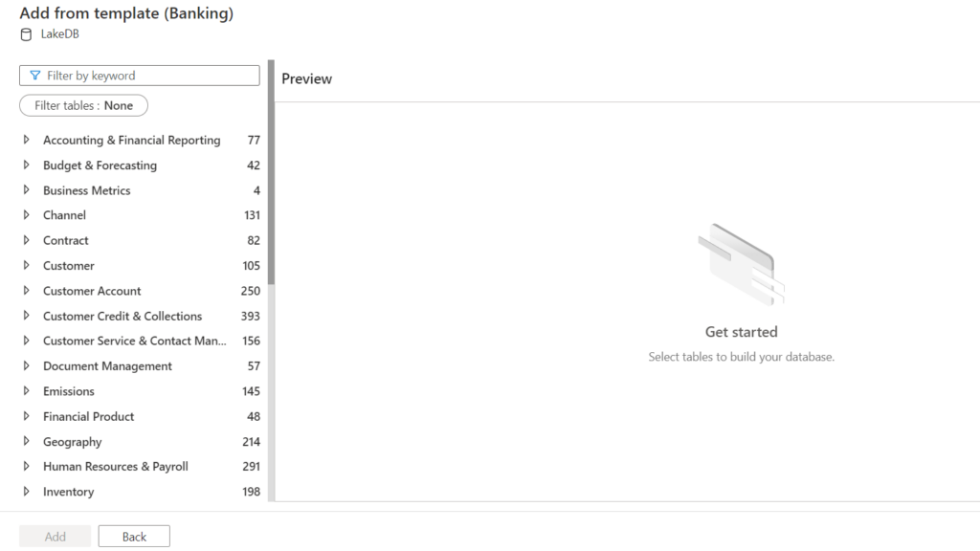
Task: Click the Back button
Action: pyautogui.click(x=134, y=536)
